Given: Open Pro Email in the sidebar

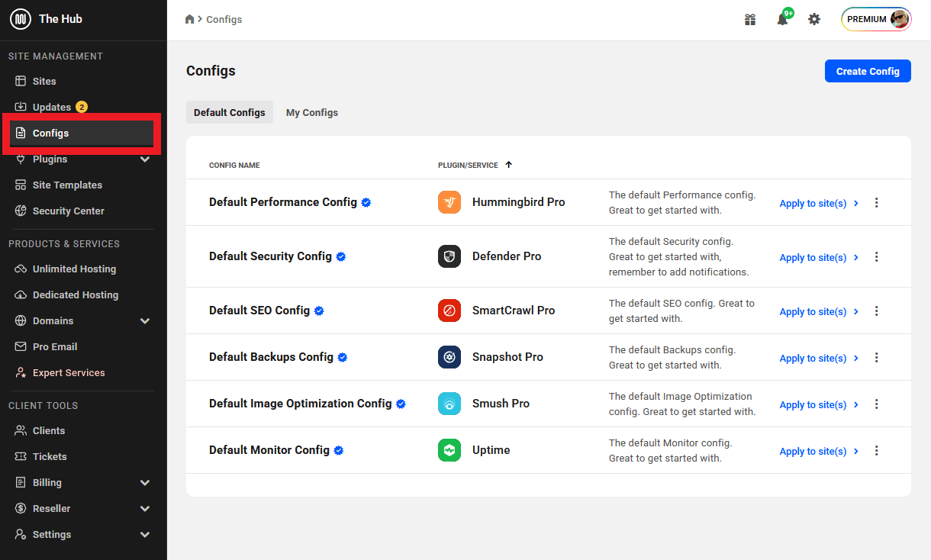Looking at the screenshot, I should click(x=82, y=346).
